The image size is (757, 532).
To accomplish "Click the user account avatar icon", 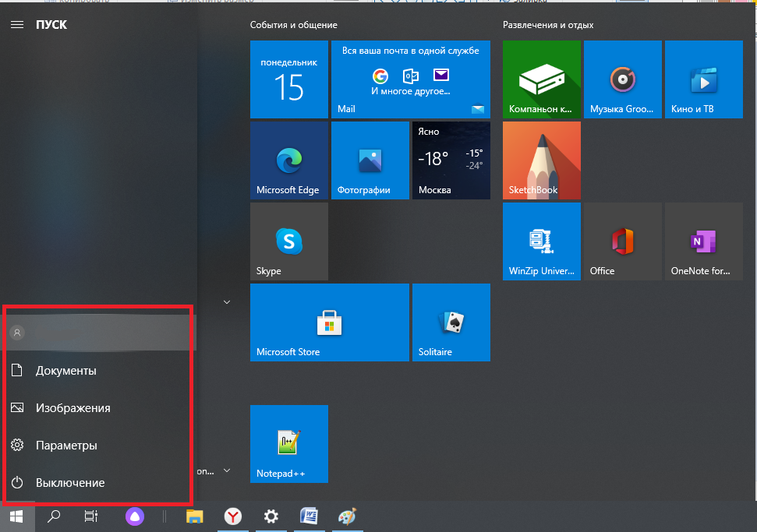I will tap(17, 333).
